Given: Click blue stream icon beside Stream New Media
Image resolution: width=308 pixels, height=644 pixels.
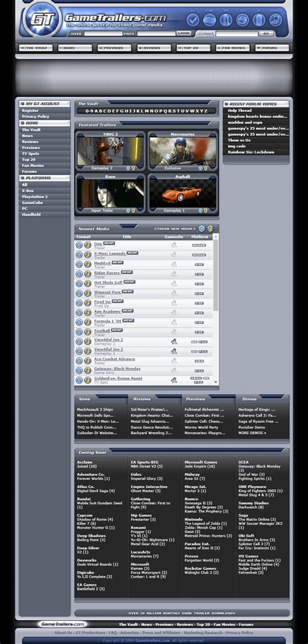Looking at the screenshot, I should click(202, 228).
